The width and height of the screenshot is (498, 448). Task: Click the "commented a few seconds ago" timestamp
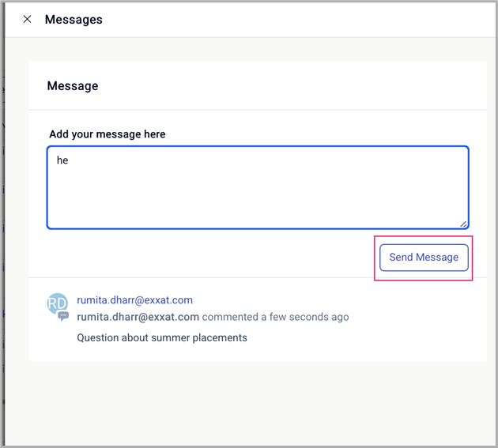(275, 317)
